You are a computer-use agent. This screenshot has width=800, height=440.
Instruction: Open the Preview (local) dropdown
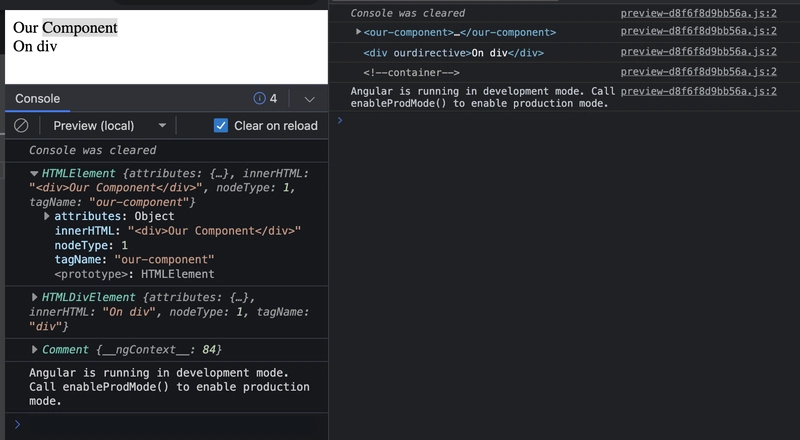pyautogui.click(x=109, y=126)
